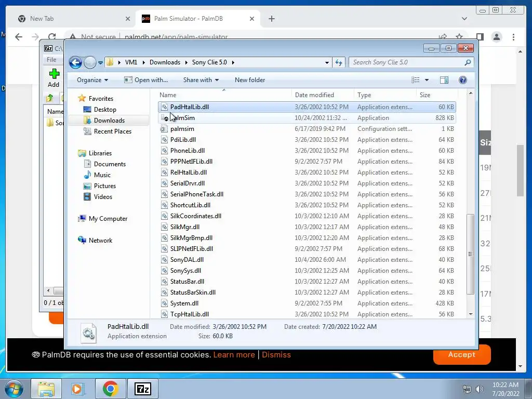Expand arrow after Sony Clie 5.0 breadcrumb
This screenshot has width=532, height=399.
233,62
